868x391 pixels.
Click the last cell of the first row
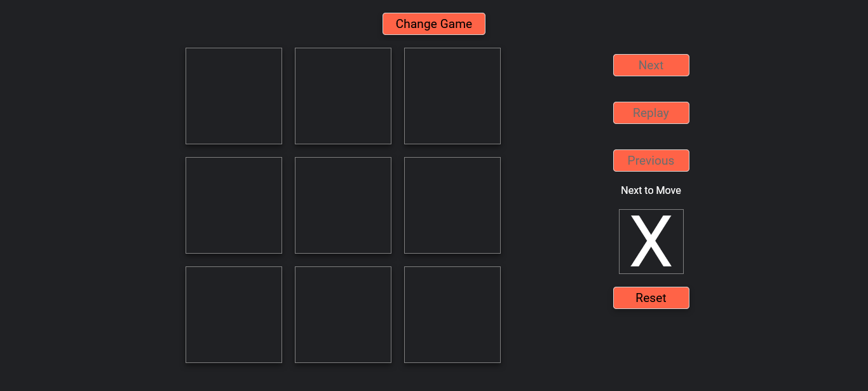[452, 96]
